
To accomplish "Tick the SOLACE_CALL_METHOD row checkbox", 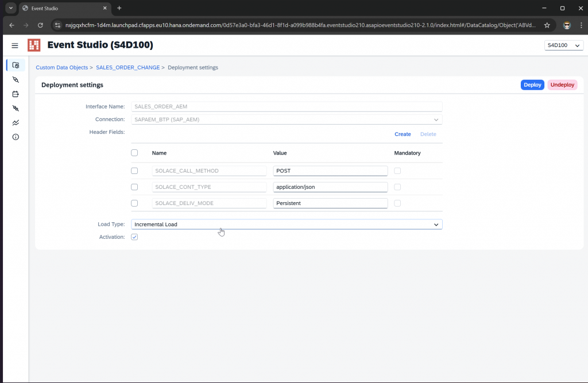I will pos(134,171).
